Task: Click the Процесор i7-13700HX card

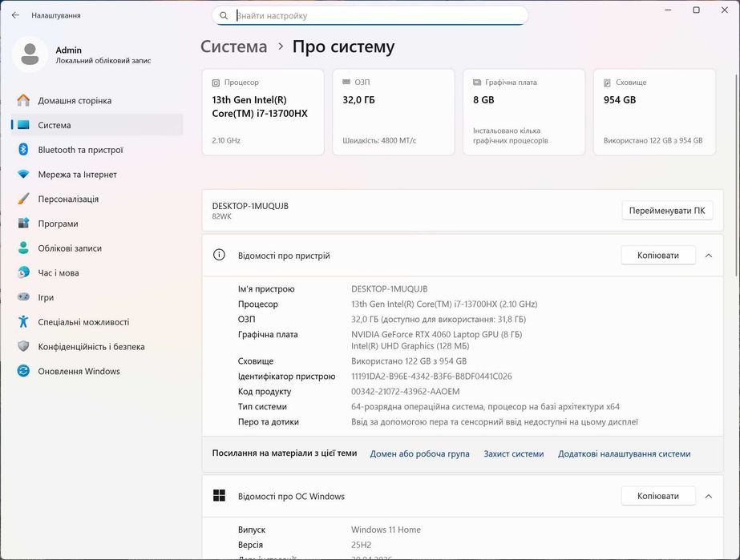Action: [263, 112]
